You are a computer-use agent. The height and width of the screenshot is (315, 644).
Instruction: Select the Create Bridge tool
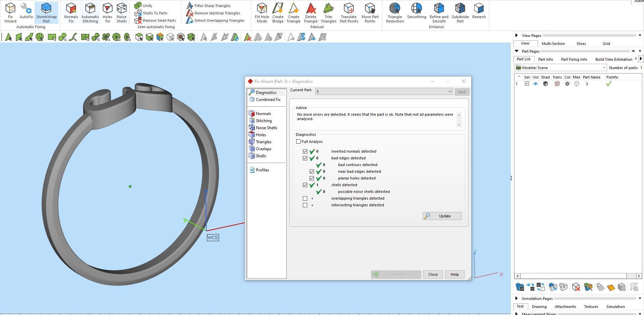[278, 13]
